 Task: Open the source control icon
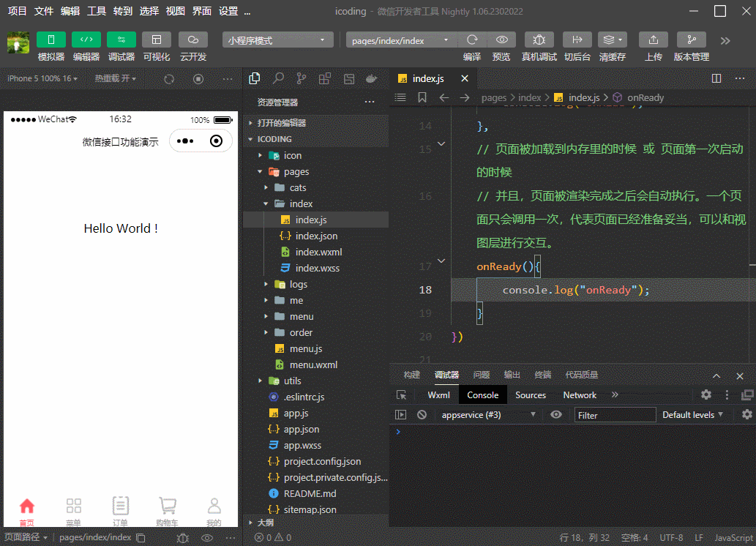[302, 78]
